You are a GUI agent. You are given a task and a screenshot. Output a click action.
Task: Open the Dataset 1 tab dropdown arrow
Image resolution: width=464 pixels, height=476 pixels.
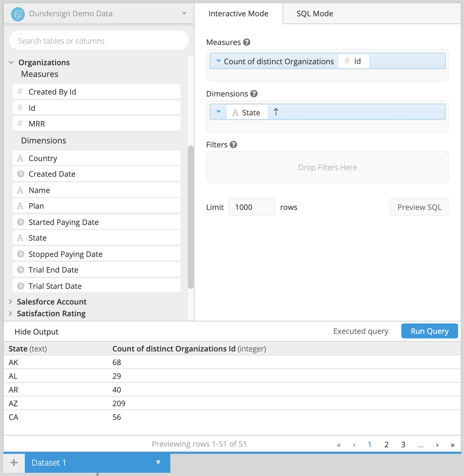click(x=158, y=462)
